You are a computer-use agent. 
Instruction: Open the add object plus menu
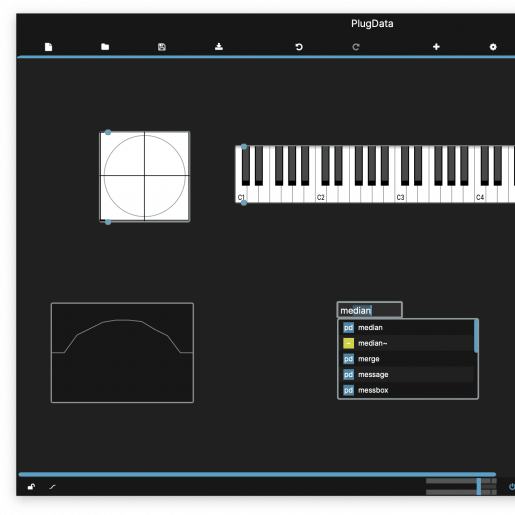[436, 47]
